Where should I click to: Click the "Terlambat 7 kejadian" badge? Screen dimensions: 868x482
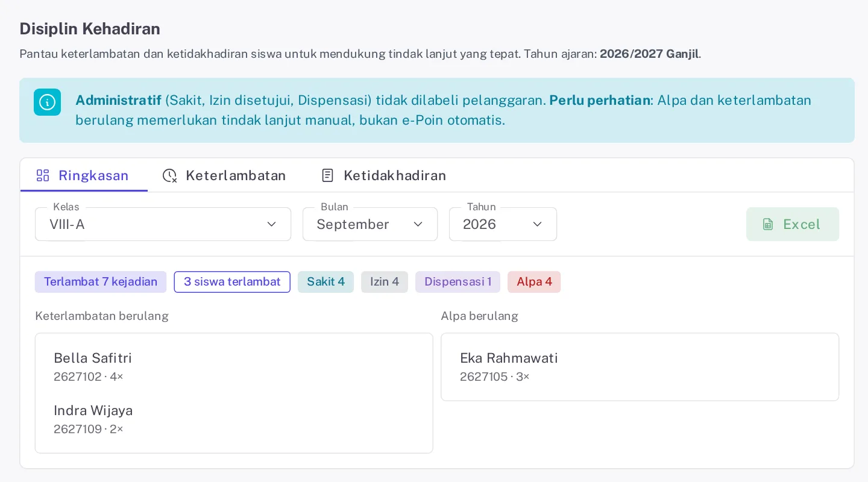coord(101,282)
